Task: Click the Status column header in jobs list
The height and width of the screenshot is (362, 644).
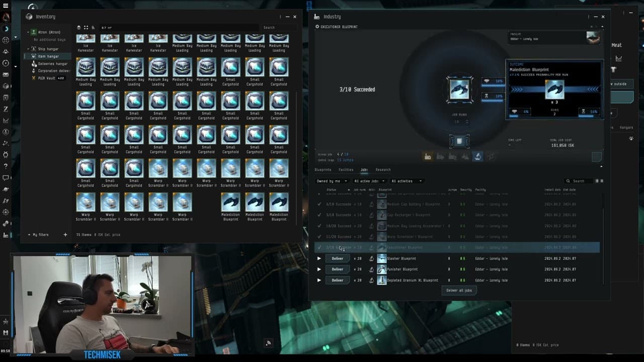Action: [x=331, y=190]
